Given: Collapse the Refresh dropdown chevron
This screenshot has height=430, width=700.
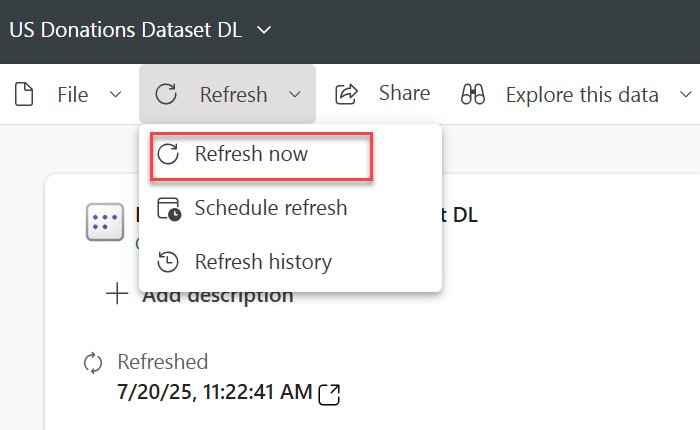Looking at the screenshot, I should (295, 95).
